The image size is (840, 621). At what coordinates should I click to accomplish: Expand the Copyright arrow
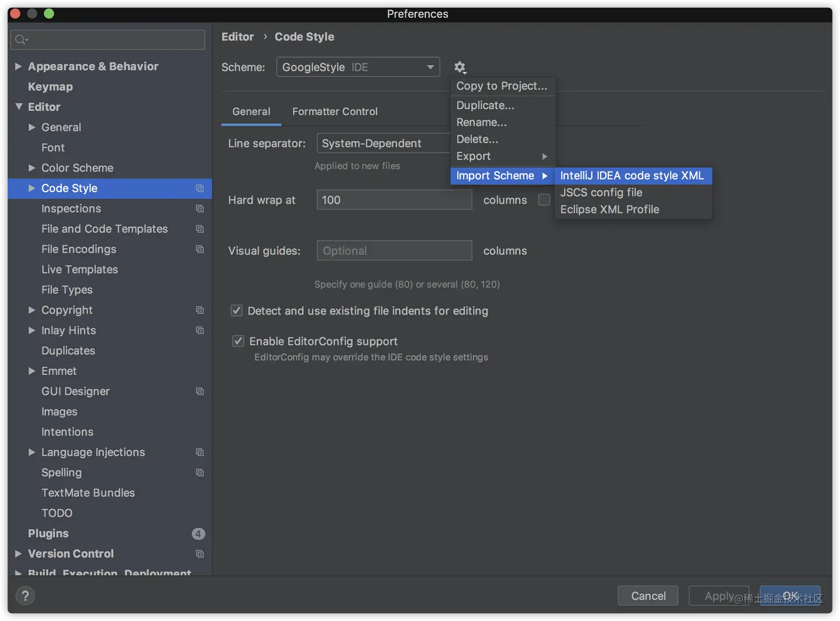tap(32, 310)
